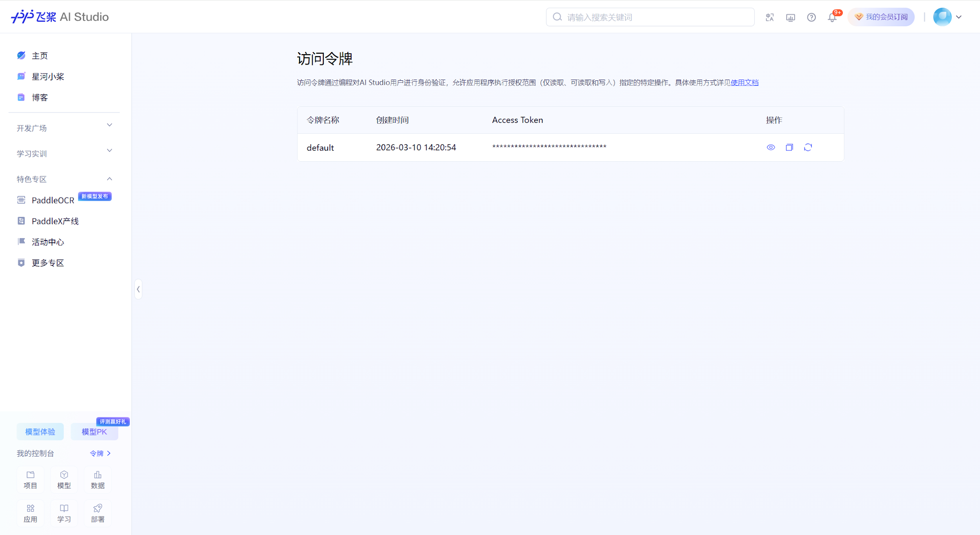Collapse the 特色专区 section
The image size is (980, 535).
pyautogui.click(x=109, y=178)
